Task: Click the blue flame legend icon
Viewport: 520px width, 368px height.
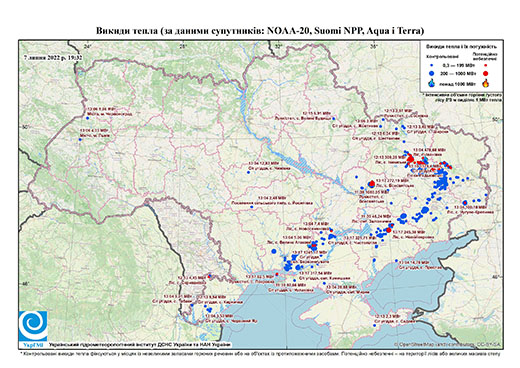Action: point(432,83)
